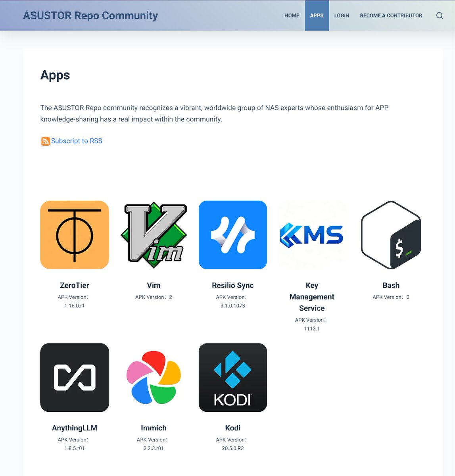Image resolution: width=455 pixels, height=476 pixels.
Task: Open the Kodi title link
Action: click(233, 428)
